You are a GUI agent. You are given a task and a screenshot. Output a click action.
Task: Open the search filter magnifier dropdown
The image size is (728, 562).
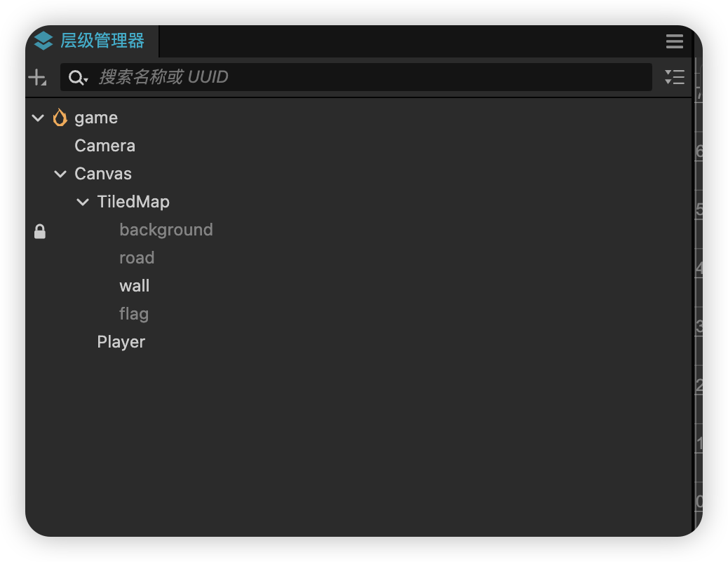(78, 78)
